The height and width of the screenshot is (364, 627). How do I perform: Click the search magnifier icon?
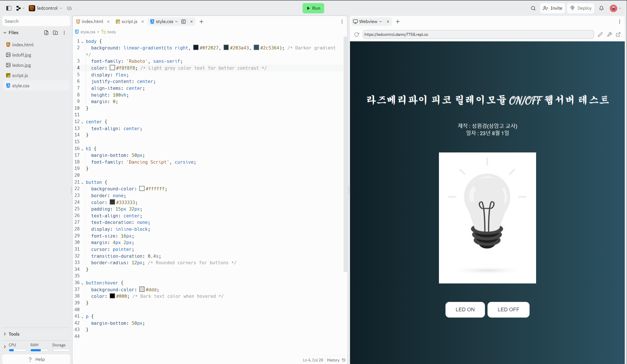tap(533, 8)
